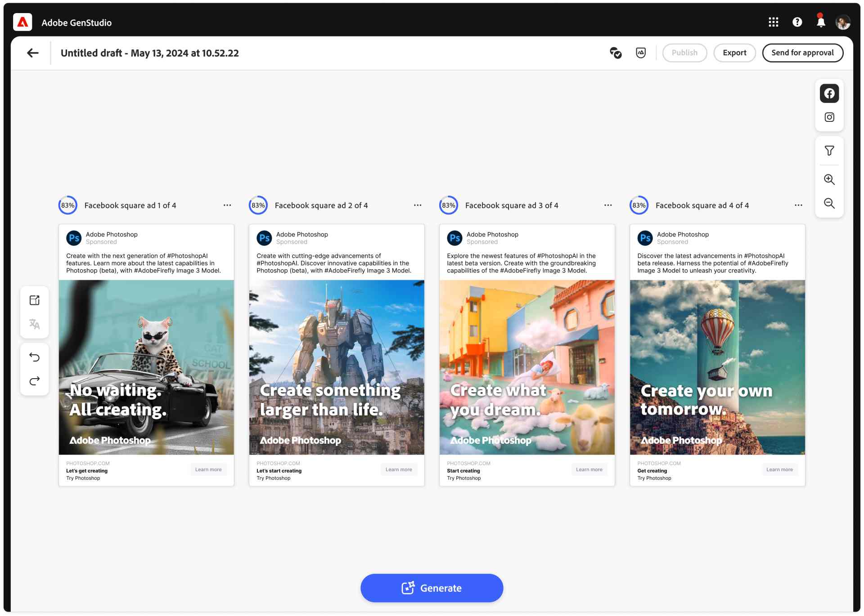Go back with the left arrow

point(32,53)
